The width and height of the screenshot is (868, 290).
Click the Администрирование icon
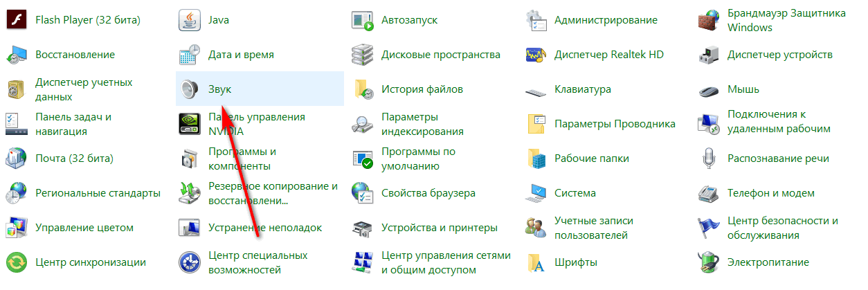pos(535,20)
